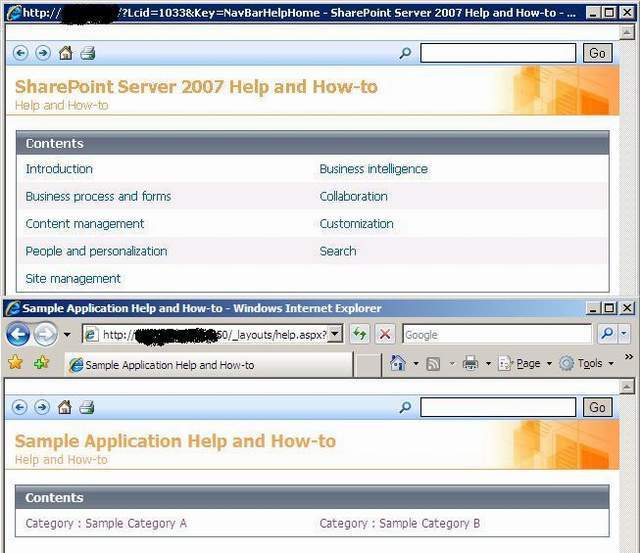Open the Print dropdown arrow

click(x=488, y=363)
